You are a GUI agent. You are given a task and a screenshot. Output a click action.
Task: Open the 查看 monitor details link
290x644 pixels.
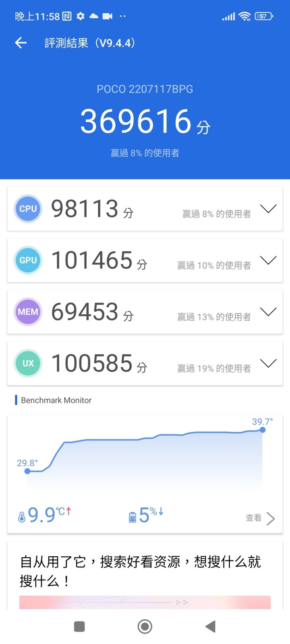coord(254,518)
